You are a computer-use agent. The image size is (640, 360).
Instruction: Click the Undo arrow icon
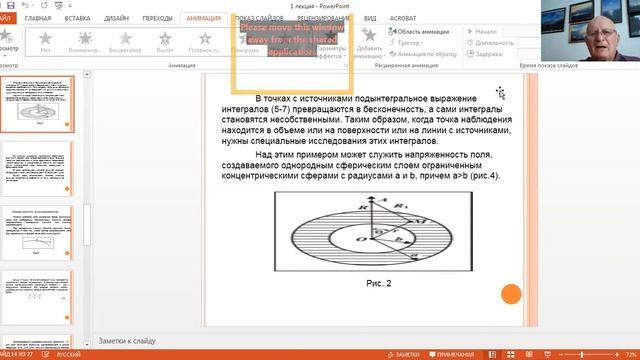tap(25, 5)
